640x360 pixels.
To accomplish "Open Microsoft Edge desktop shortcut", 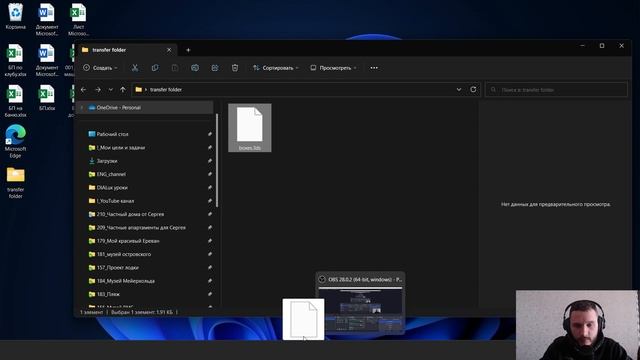I will 16,141.
